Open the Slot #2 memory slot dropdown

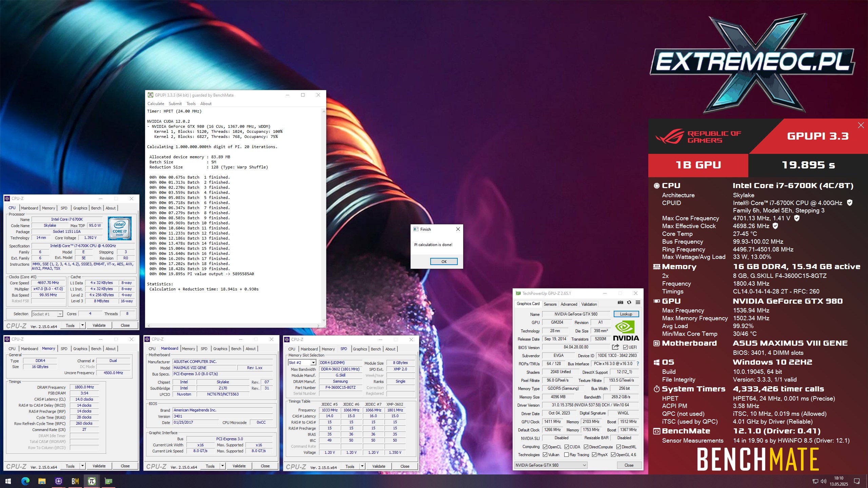302,363
